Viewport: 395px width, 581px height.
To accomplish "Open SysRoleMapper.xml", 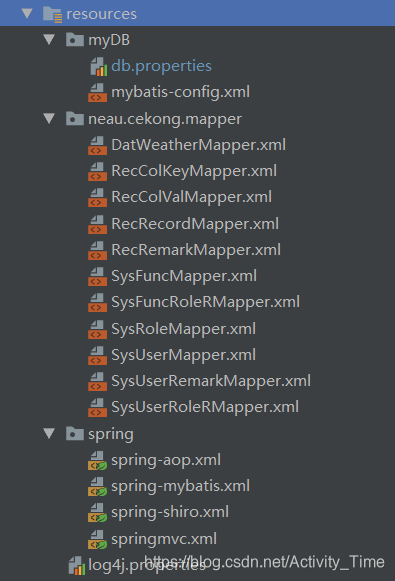I will (x=183, y=329).
